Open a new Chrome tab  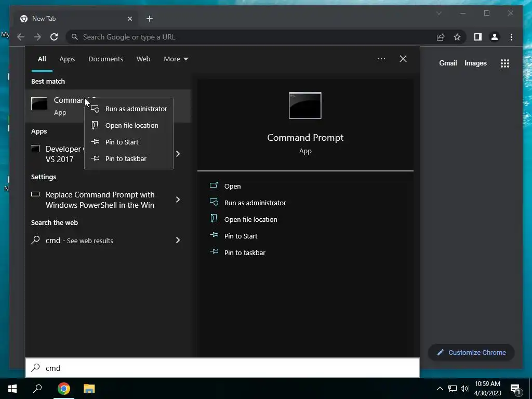click(150, 19)
